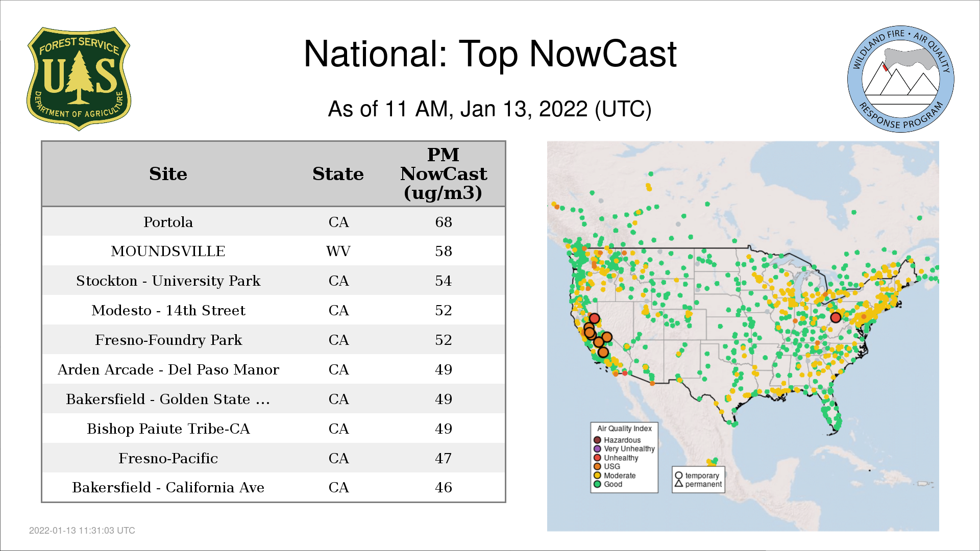Image resolution: width=980 pixels, height=551 pixels.
Task: Click the permanent triangle symbol in legend
Action: [679, 484]
